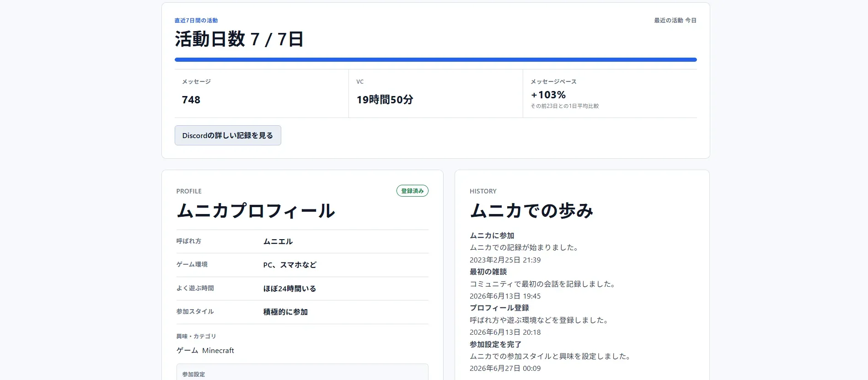Click the 参加設定 section label
Screen dimensions: 868x380
tap(193, 374)
